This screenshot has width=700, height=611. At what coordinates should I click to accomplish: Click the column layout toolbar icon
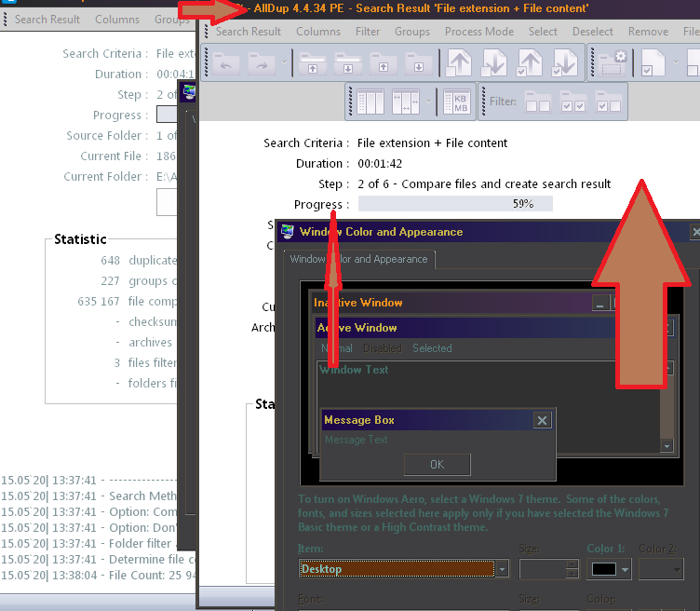click(370, 102)
